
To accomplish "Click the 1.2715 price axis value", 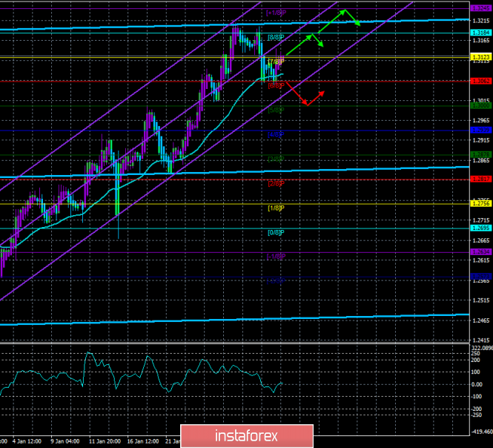I will (481, 220).
